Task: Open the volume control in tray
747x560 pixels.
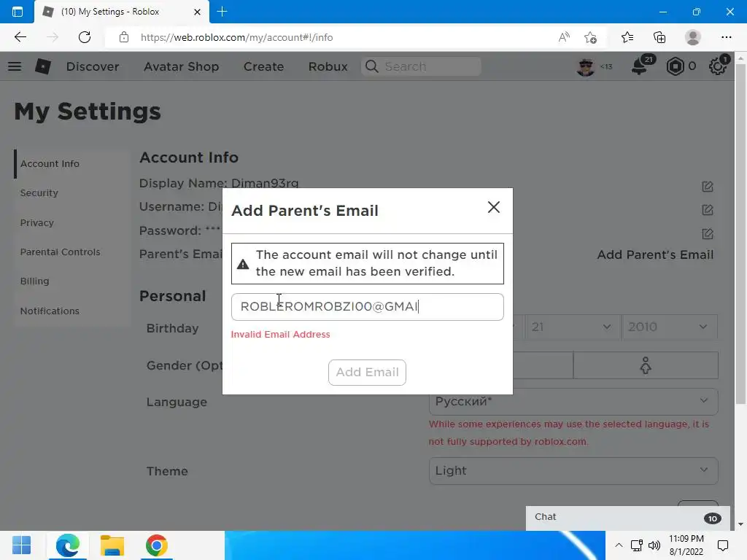Action: coord(654,545)
